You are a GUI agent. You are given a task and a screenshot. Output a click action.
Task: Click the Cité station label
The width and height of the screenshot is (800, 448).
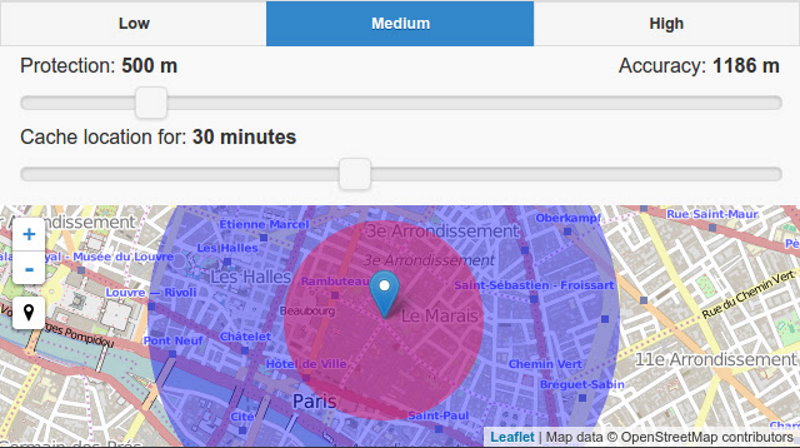[x=242, y=417]
